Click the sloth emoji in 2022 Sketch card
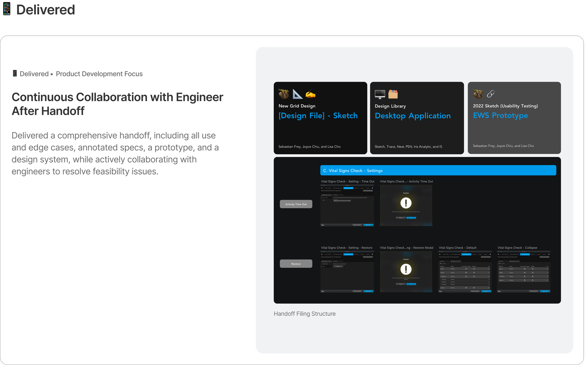Image resolution: width=588 pixels, height=365 pixels. (478, 94)
